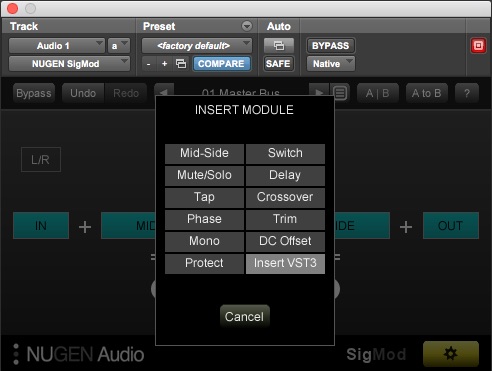Toggle the COMPARE button

point(222,64)
